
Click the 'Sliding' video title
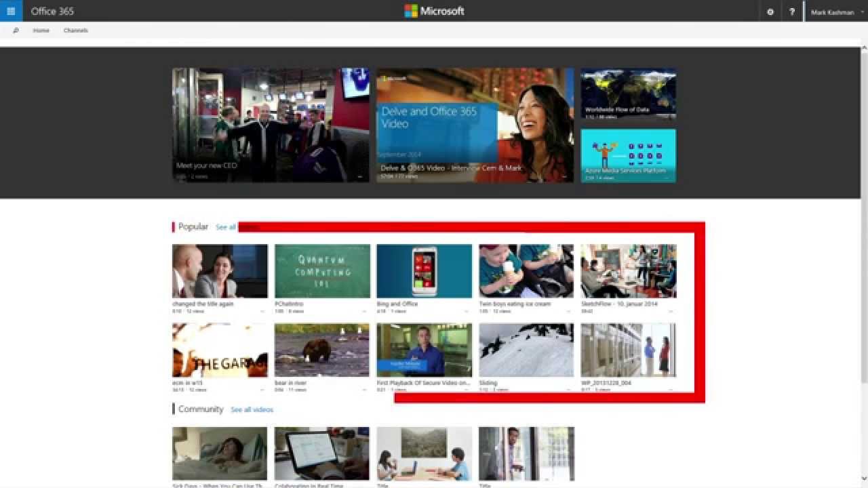pos(488,383)
